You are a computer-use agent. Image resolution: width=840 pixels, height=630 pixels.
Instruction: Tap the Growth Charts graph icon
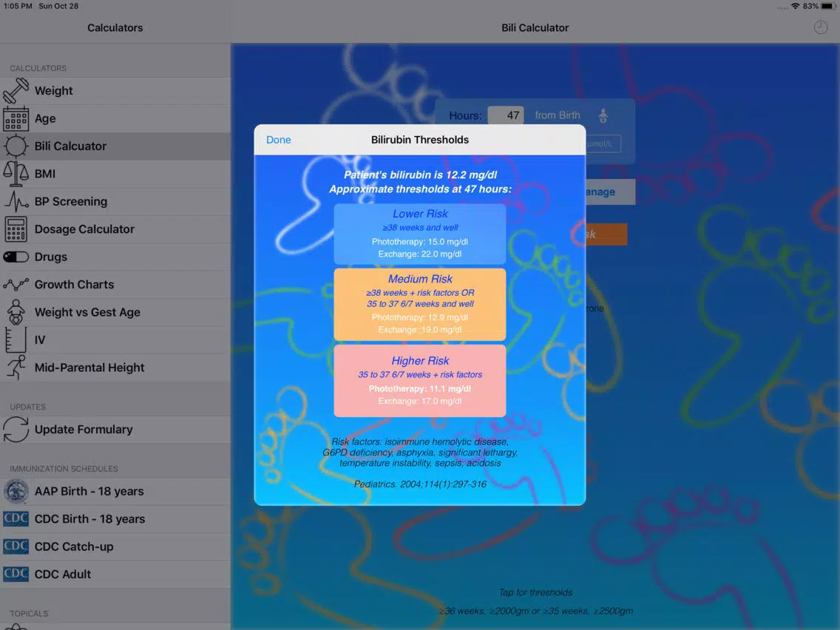[x=16, y=285]
